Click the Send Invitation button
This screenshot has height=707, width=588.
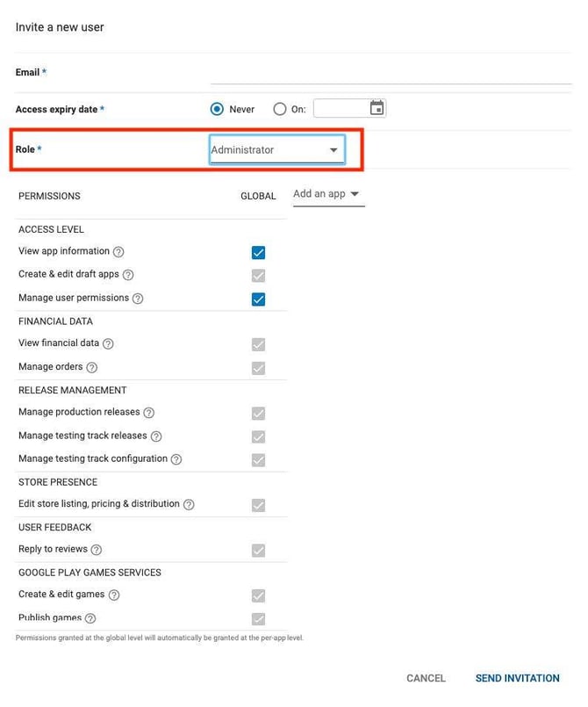click(x=517, y=678)
